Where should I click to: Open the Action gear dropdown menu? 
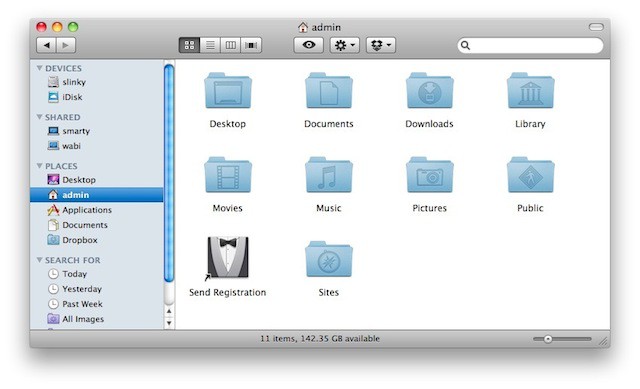(344, 45)
